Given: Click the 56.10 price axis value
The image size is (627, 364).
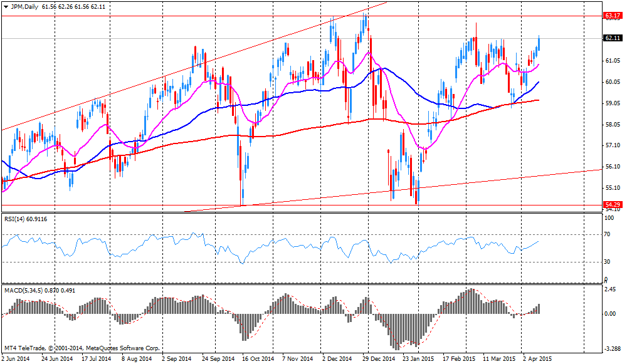Looking at the screenshot, I should 613,167.
